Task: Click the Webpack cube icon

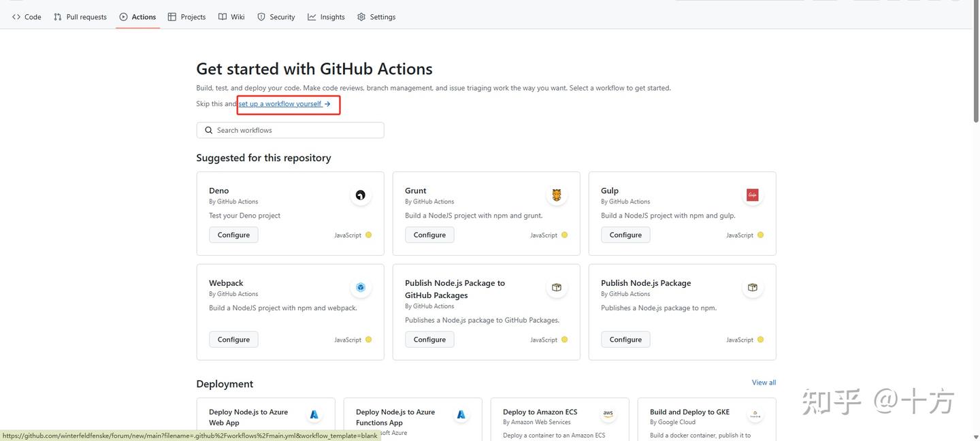Action: tap(361, 287)
